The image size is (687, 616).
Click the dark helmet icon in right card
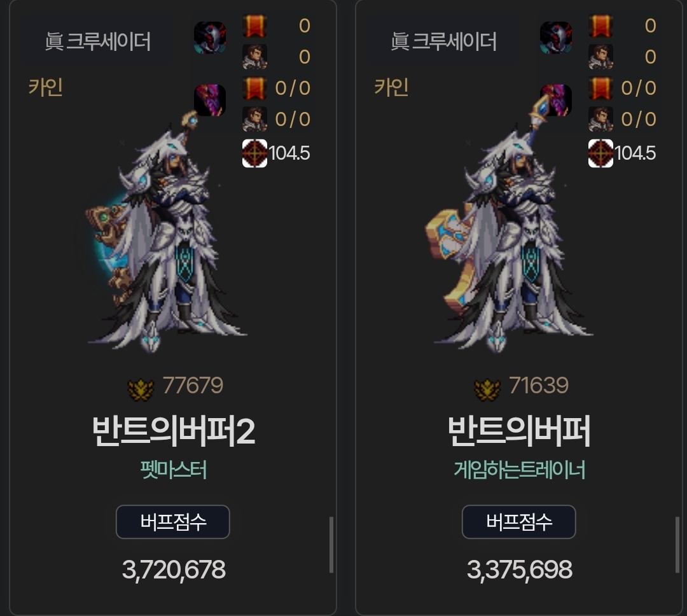coord(555,38)
